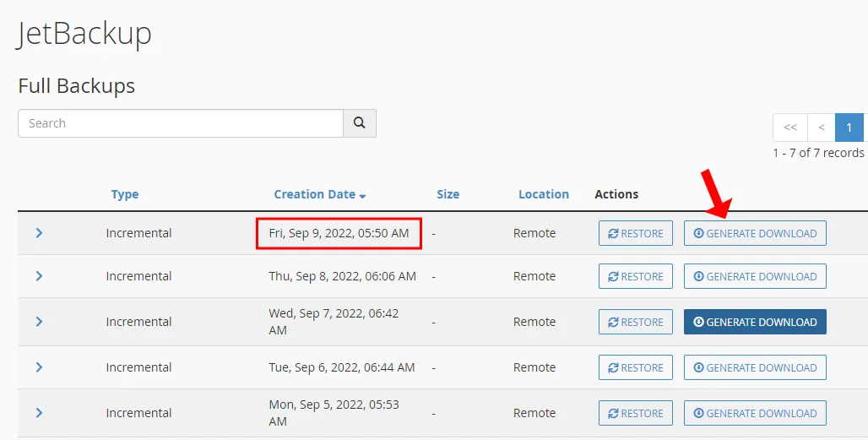Restore the Tue, Sep 6 backup
The width and height of the screenshot is (868, 440).
coord(636,367)
